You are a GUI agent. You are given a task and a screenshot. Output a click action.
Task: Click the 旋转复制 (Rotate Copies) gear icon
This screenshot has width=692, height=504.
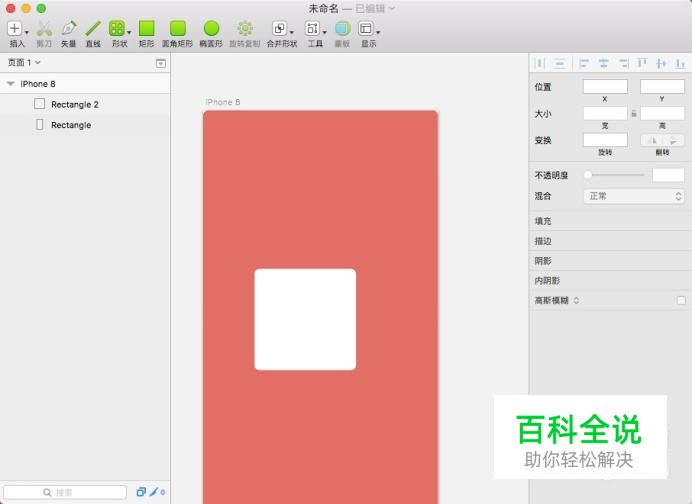pos(245,28)
